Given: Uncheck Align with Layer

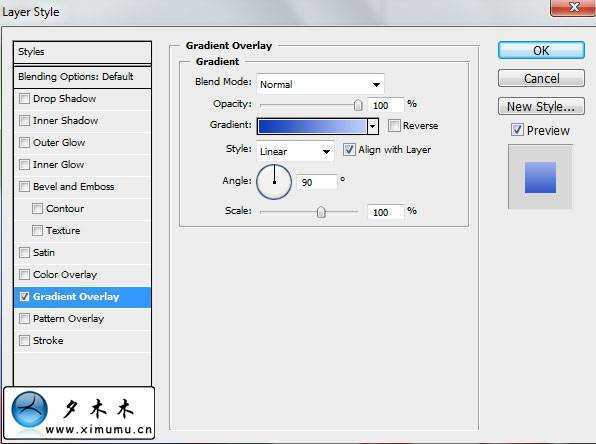Looking at the screenshot, I should [349, 149].
